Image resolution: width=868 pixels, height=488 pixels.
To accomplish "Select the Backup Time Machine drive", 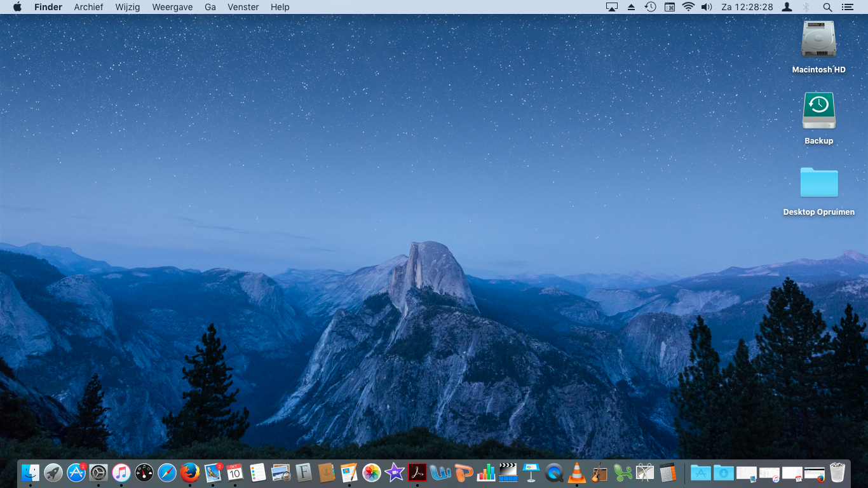I will coord(818,118).
